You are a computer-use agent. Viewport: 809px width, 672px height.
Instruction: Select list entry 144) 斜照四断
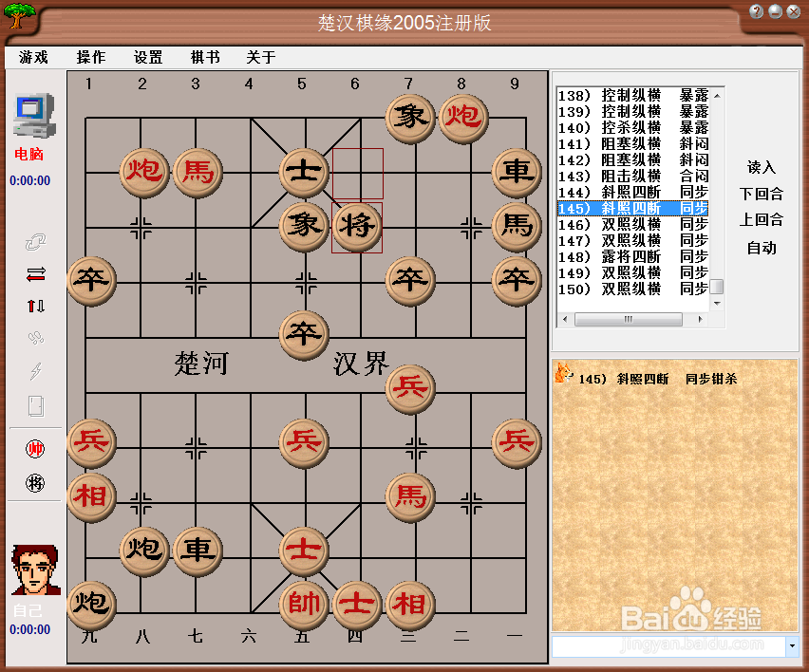tap(633, 192)
